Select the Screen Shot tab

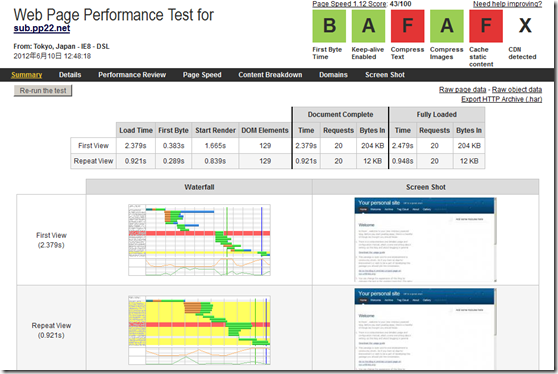pyautogui.click(x=385, y=75)
